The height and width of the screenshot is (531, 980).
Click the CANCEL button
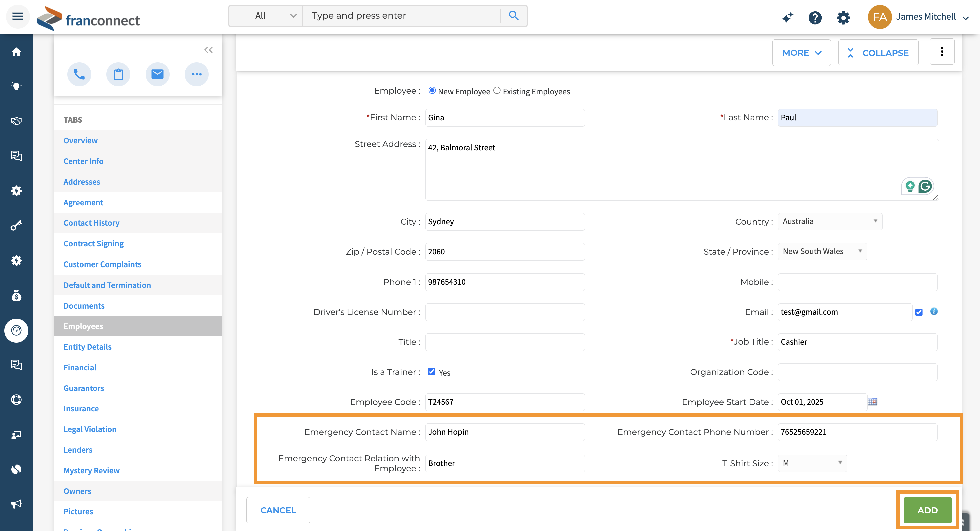[x=278, y=510]
